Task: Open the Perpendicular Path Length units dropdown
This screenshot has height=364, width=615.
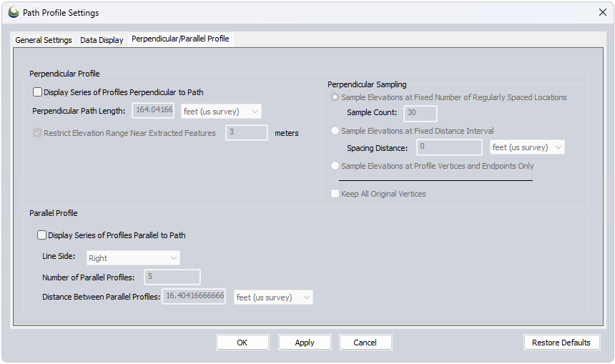Action: coord(221,112)
